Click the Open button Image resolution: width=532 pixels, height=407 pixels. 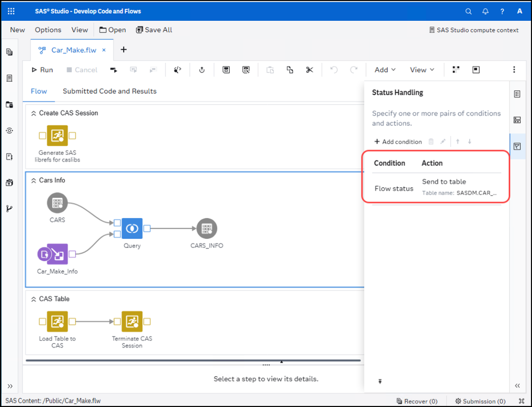click(113, 30)
